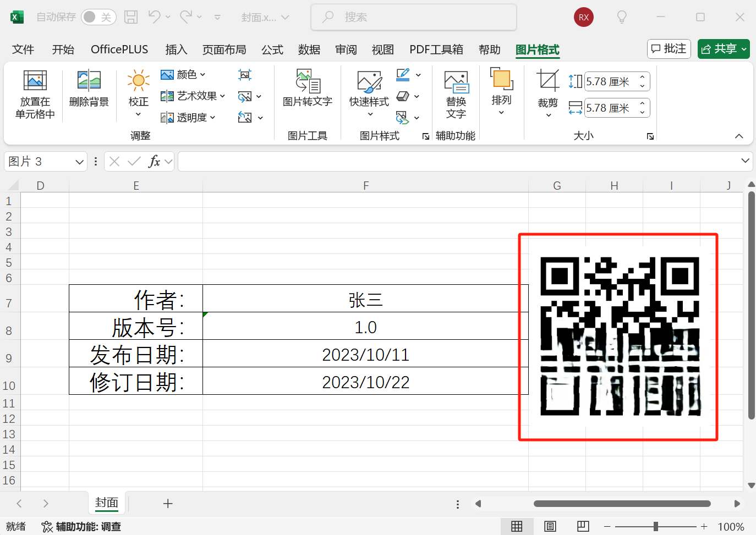The width and height of the screenshot is (756, 535).
Task: Click the Corrections (校正) sun icon
Action: (x=138, y=81)
